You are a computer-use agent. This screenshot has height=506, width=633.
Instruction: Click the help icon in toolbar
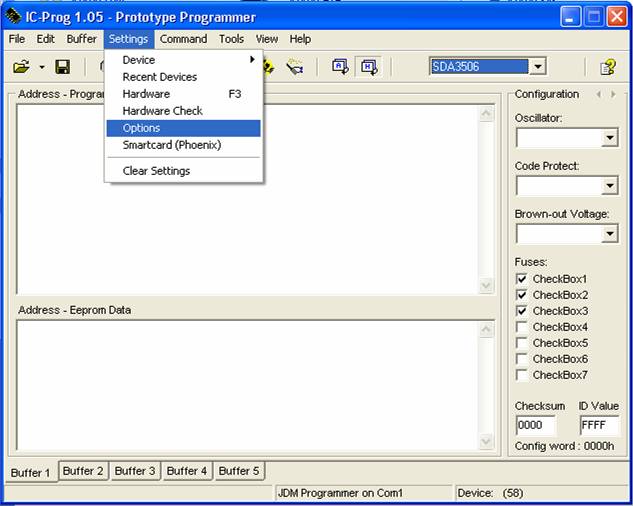607,67
